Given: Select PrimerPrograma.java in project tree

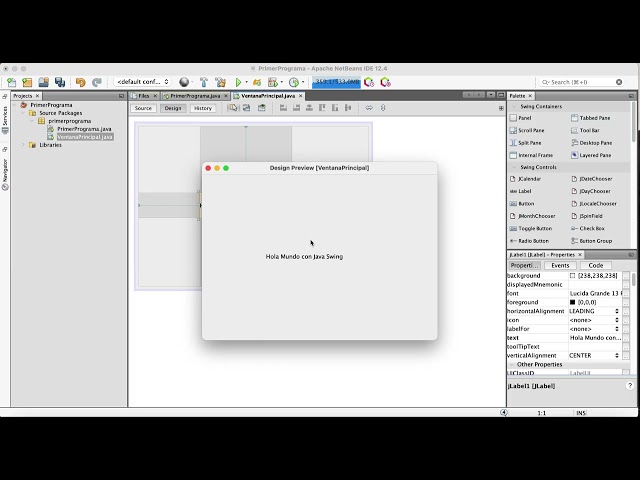Looking at the screenshot, I should pyautogui.click(x=84, y=129).
